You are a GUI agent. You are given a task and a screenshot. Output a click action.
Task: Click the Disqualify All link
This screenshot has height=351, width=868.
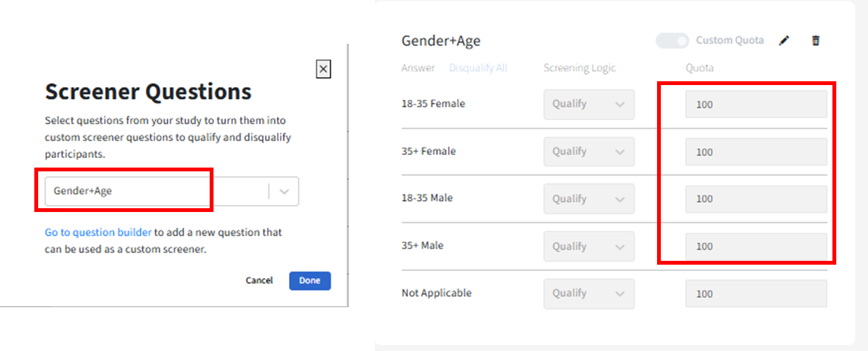click(x=478, y=68)
